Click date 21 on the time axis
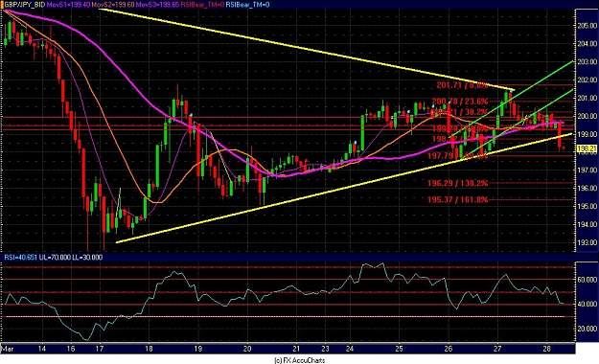599x364 pixels. [296, 349]
